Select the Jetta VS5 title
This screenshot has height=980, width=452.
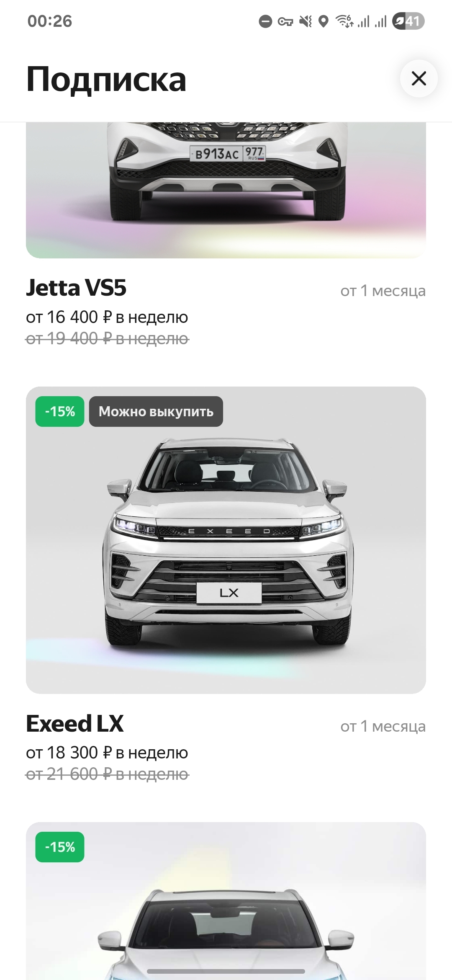pos(76,288)
